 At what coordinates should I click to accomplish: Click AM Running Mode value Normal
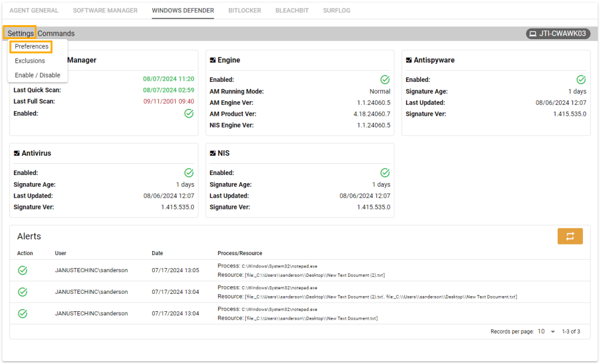tap(380, 91)
